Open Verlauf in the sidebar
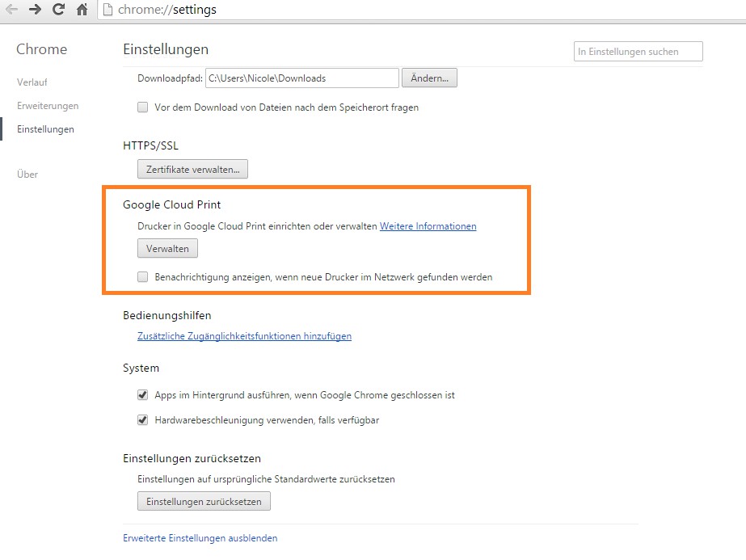Viewport: 746px width, 560px height. click(32, 82)
